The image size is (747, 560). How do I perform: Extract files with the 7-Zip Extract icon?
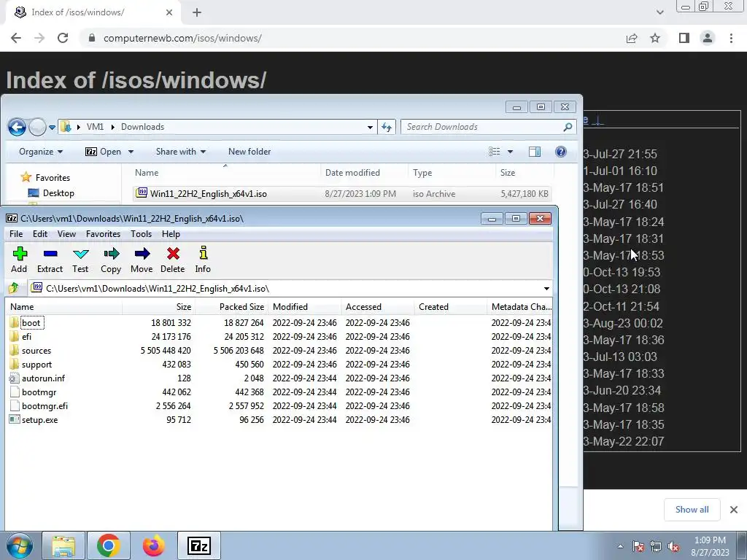pyautogui.click(x=50, y=260)
